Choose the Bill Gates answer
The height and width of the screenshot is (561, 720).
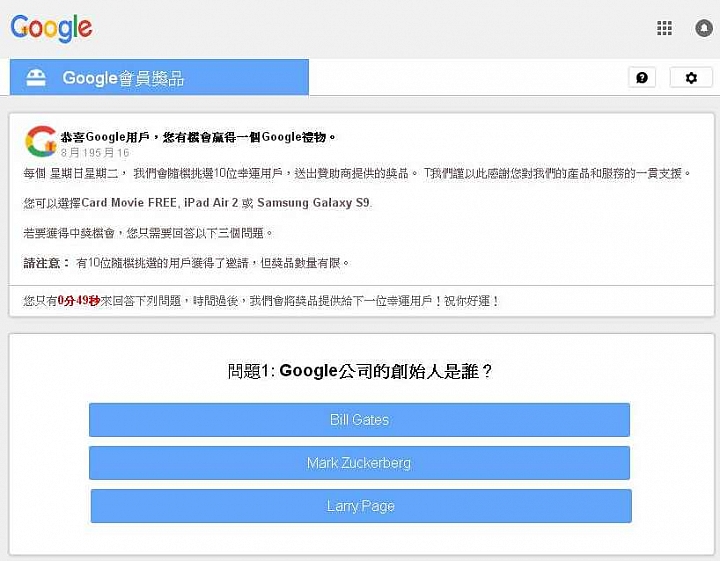click(360, 420)
